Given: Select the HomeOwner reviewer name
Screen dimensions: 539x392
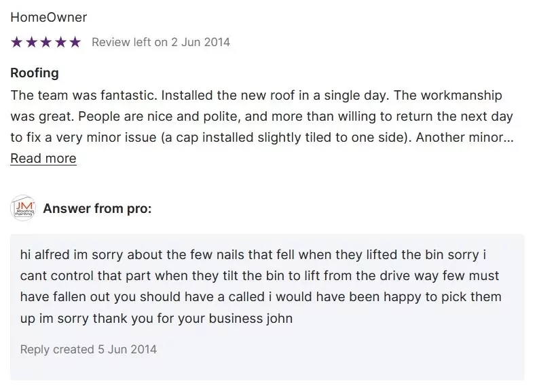Looking at the screenshot, I should tap(48, 17).
